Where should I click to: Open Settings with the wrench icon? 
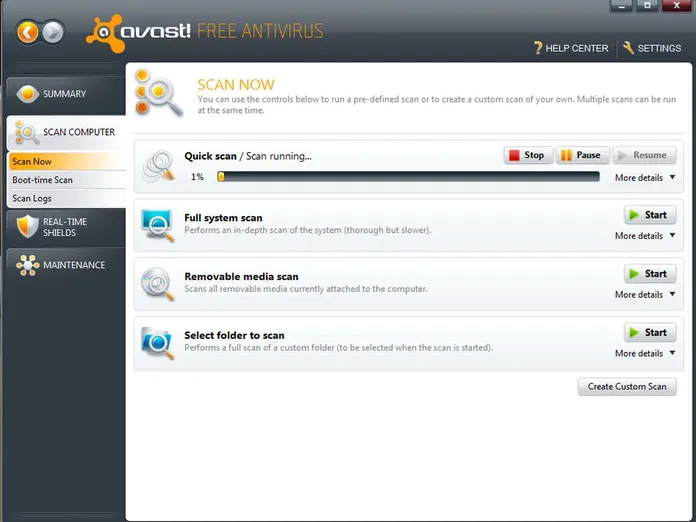pos(651,48)
